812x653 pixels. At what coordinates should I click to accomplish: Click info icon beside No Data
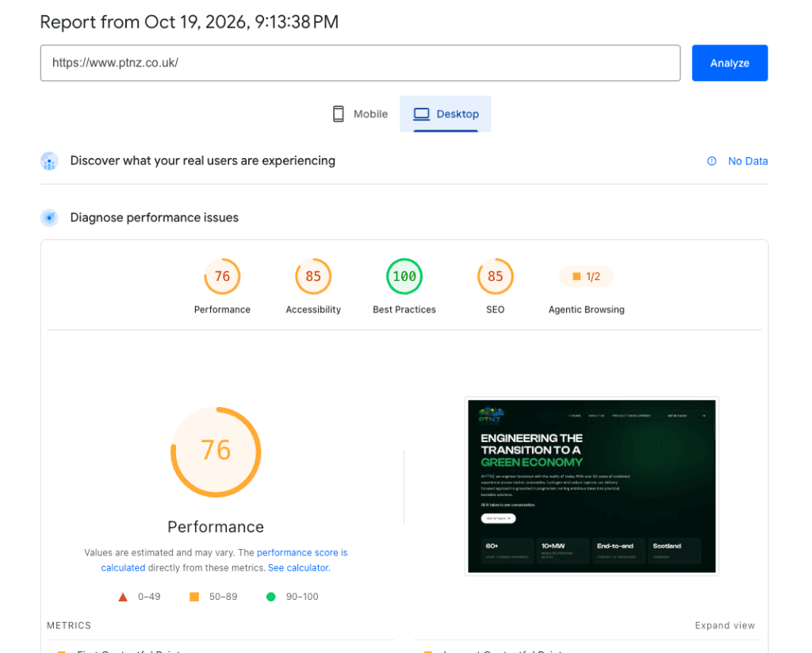point(711,161)
